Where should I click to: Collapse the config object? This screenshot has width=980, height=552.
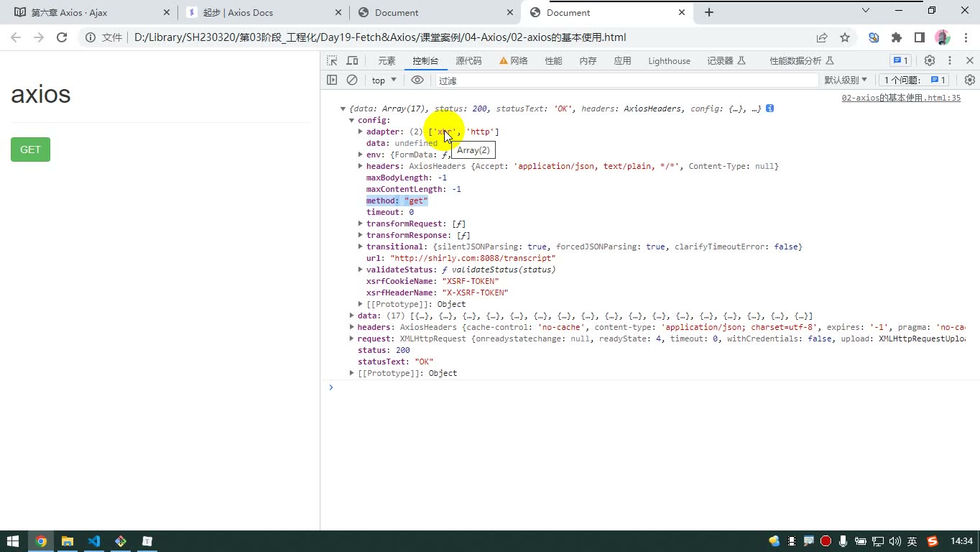pyautogui.click(x=352, y=120)
